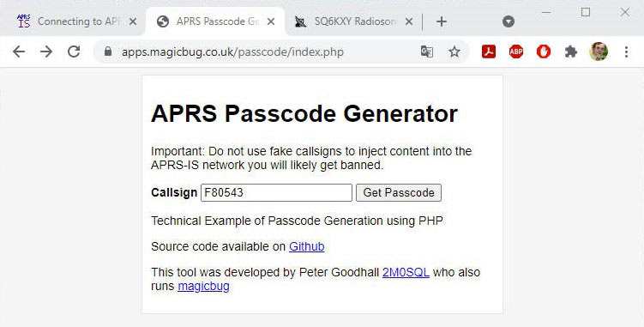Open the Google Translate page icon
The image size is (644, 327).
427,51
